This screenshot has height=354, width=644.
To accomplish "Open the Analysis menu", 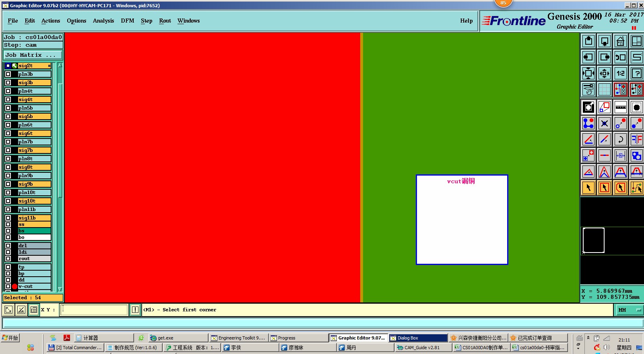I will pyautogui.click(x=103, y=21).
